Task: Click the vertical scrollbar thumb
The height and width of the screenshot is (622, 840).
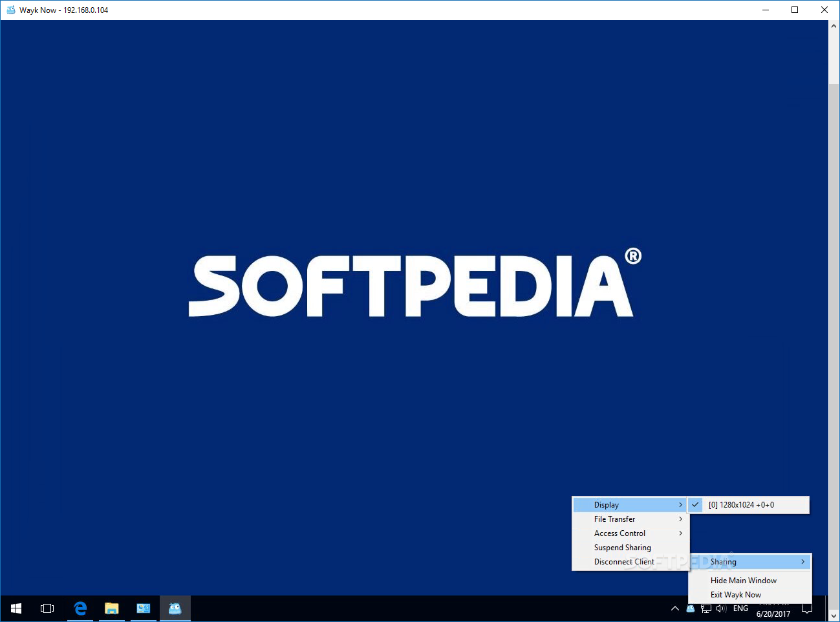Action: pyautogui.click(x=834, y=345)
